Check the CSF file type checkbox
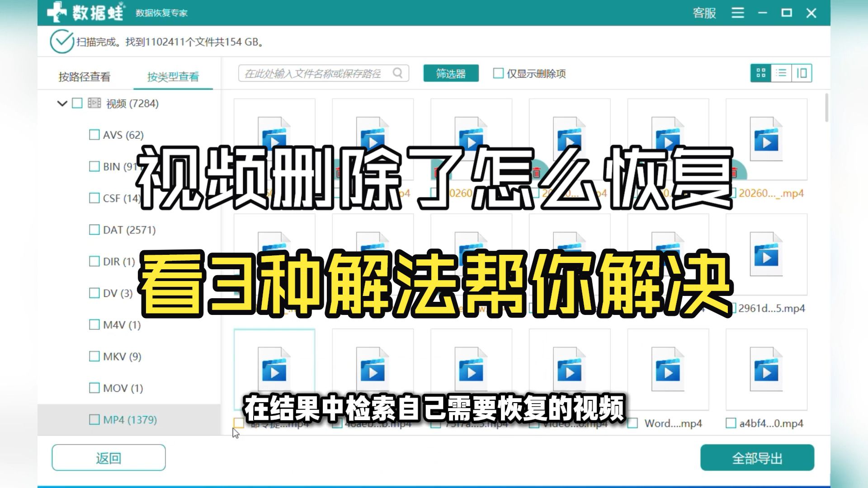Screen dimensions: 868x488 click(x=94, y=198)
